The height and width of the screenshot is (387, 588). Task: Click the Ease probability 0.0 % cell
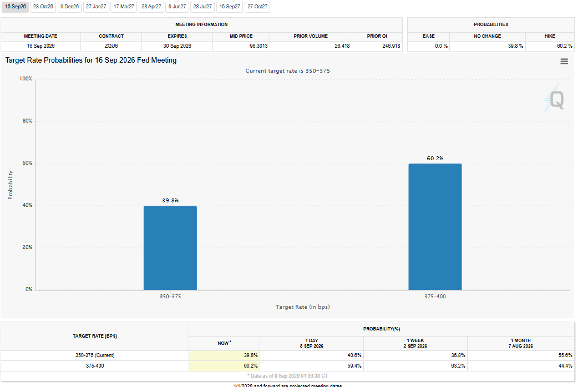429,46
